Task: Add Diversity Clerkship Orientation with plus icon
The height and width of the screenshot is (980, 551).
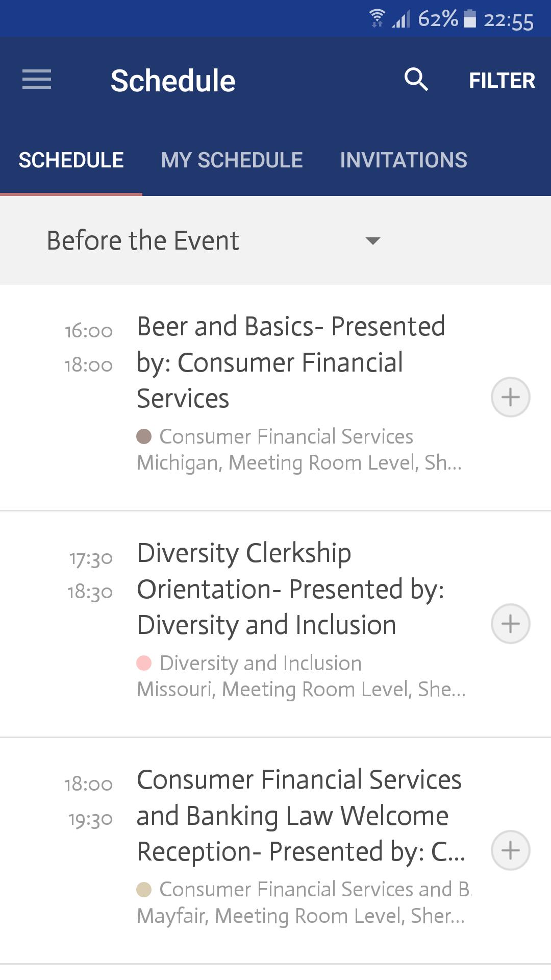Action: click(511, 623)
